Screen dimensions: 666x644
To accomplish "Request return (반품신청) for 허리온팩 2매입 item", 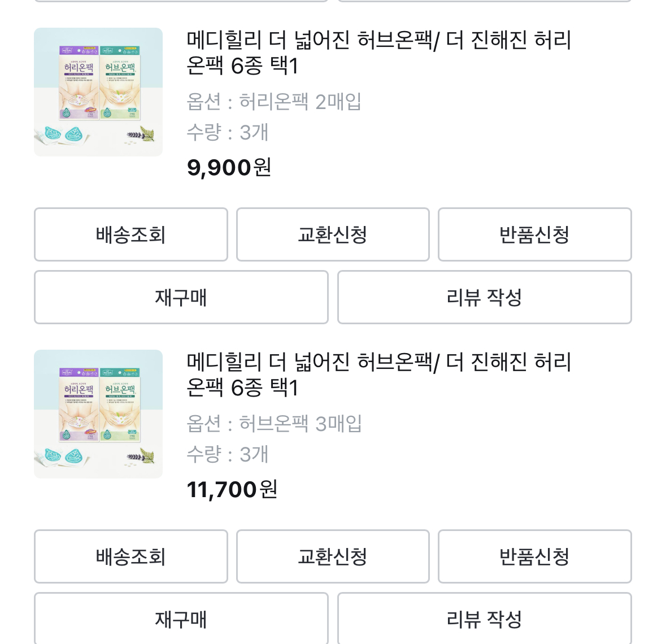I will click(x=534, y=234).
